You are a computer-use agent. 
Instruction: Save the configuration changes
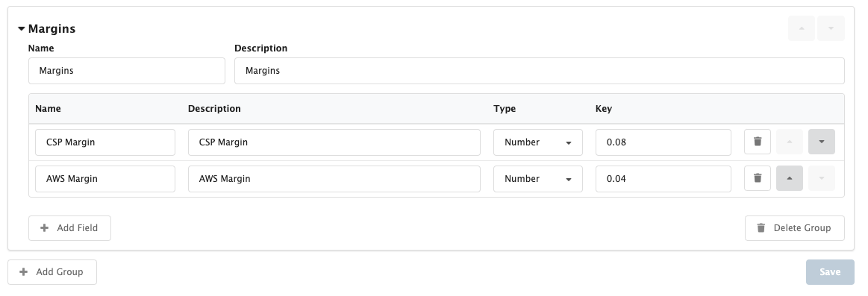[x=830, y=271]
